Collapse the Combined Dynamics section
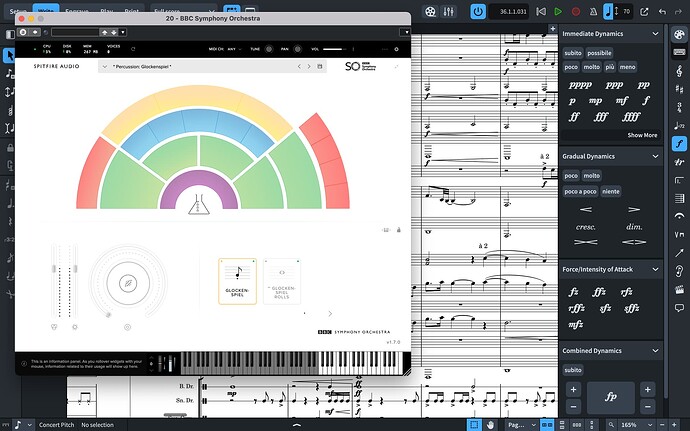Viewport: 690px width, 431px height. tap(655, 351)
